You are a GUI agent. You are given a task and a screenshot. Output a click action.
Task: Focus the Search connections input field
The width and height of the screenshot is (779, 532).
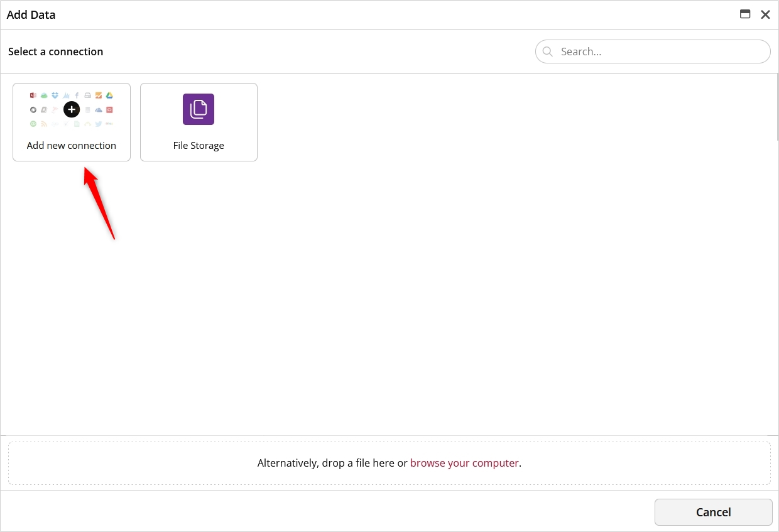pos(660,52)
